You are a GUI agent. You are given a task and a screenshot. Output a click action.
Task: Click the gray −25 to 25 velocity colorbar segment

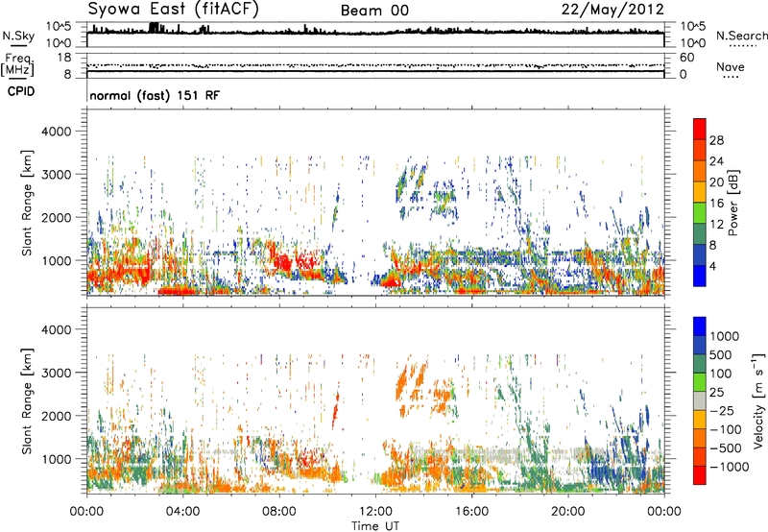pos(700,400)
